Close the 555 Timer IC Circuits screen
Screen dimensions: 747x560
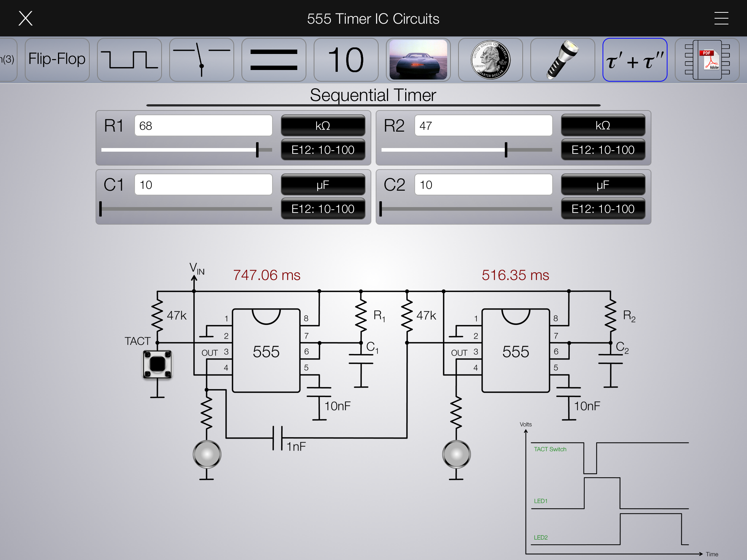click(x=26, y=18)
